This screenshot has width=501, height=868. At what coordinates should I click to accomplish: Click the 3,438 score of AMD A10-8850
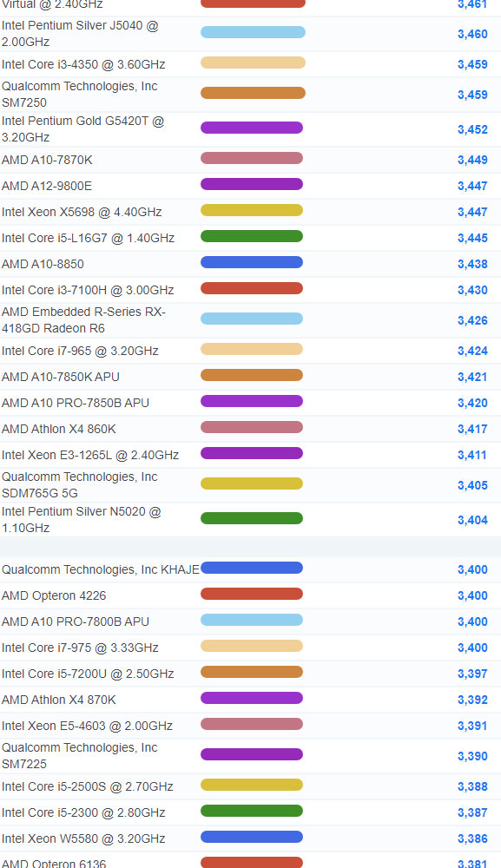coord(472,264)
